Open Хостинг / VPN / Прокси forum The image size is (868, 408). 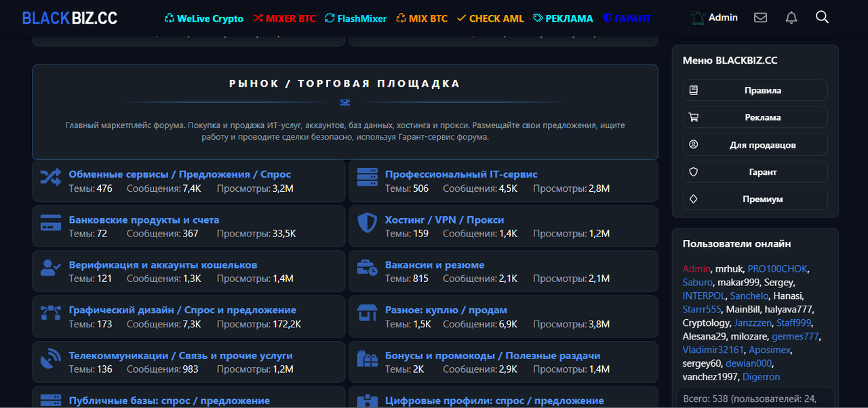coord(444,220)
